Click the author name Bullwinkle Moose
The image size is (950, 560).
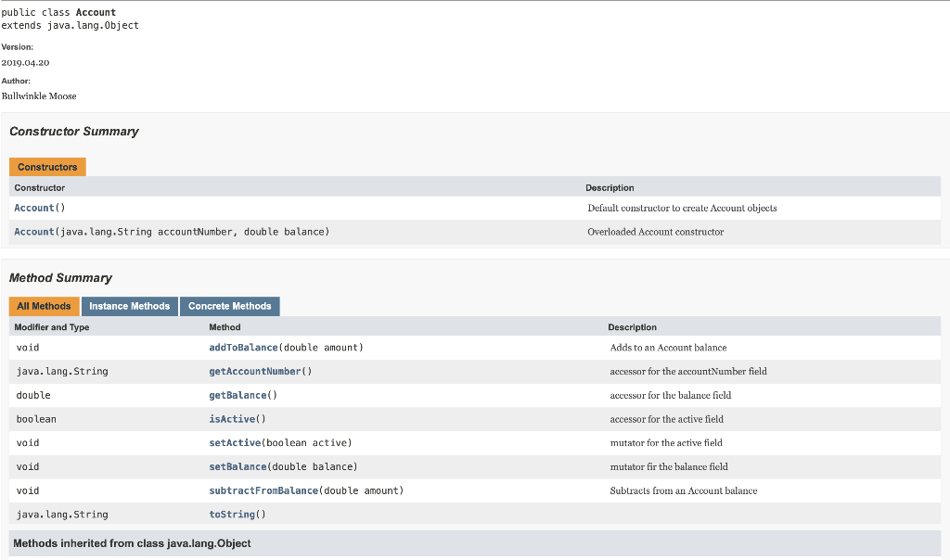pyautogui.click(x=39, y=95)
